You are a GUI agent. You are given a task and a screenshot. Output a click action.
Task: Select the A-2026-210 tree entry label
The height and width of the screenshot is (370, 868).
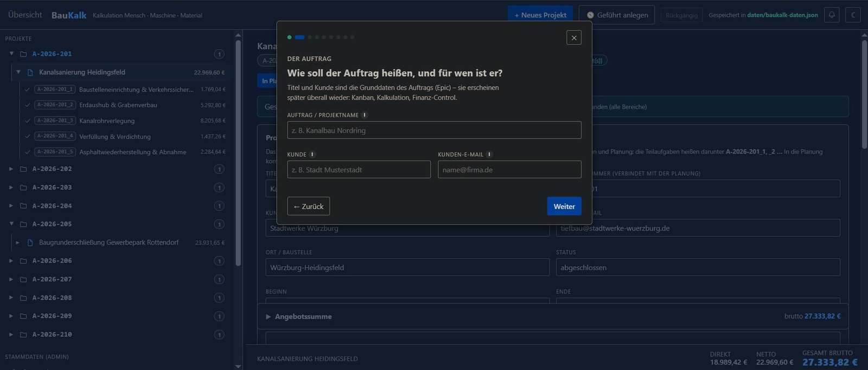52,335
